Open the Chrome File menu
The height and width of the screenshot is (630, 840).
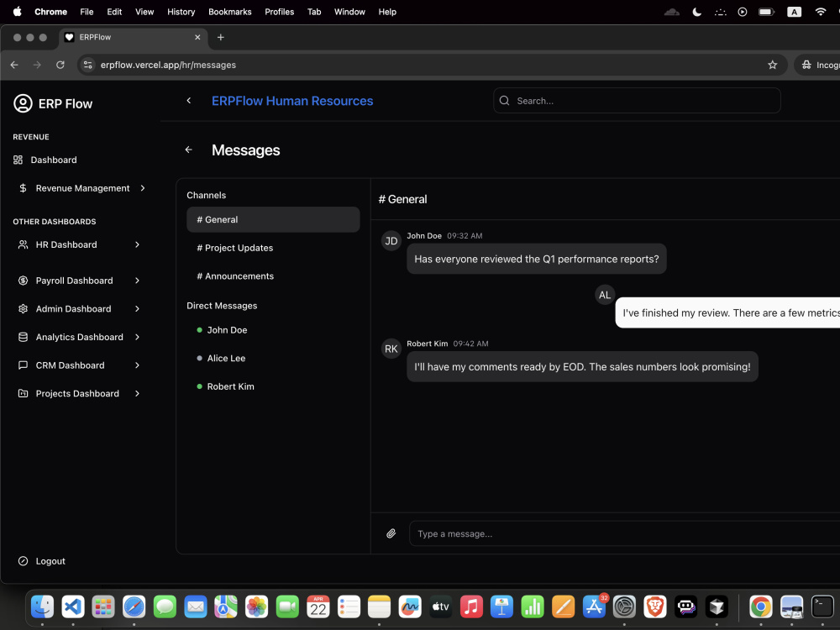coord(87,12)
